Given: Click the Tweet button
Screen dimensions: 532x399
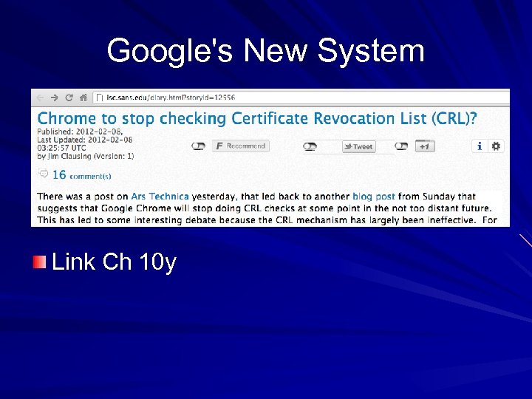Looking at the screenshot, I should point(359,146).
